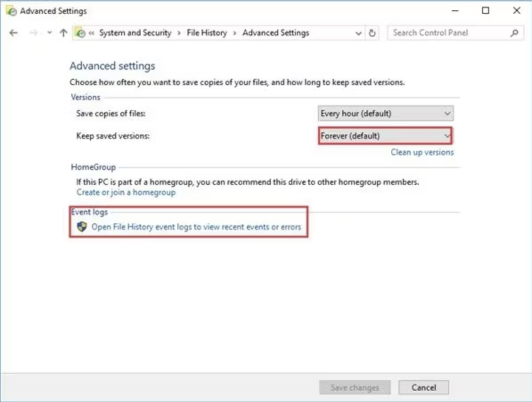This screenshot has height=402, width=532.
Task: Minimize the Advanced Settings window
Action: pyautogui.click(x=455, y=11)
